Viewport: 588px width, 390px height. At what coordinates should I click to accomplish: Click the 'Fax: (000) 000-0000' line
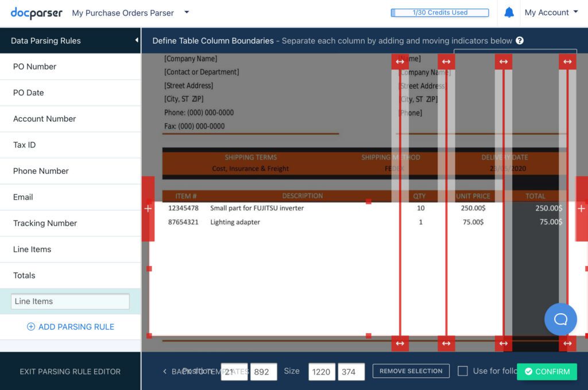194,126
